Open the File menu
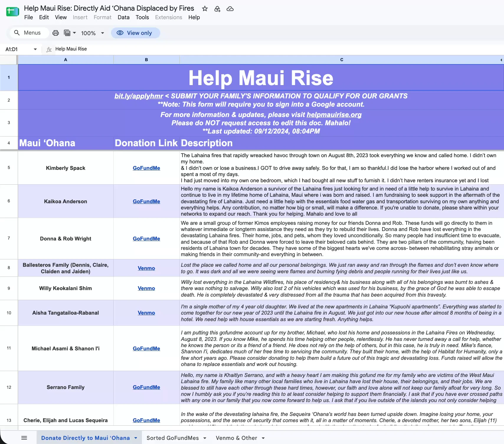This screenshot has width=504, height=444. [x=29, y=17]
